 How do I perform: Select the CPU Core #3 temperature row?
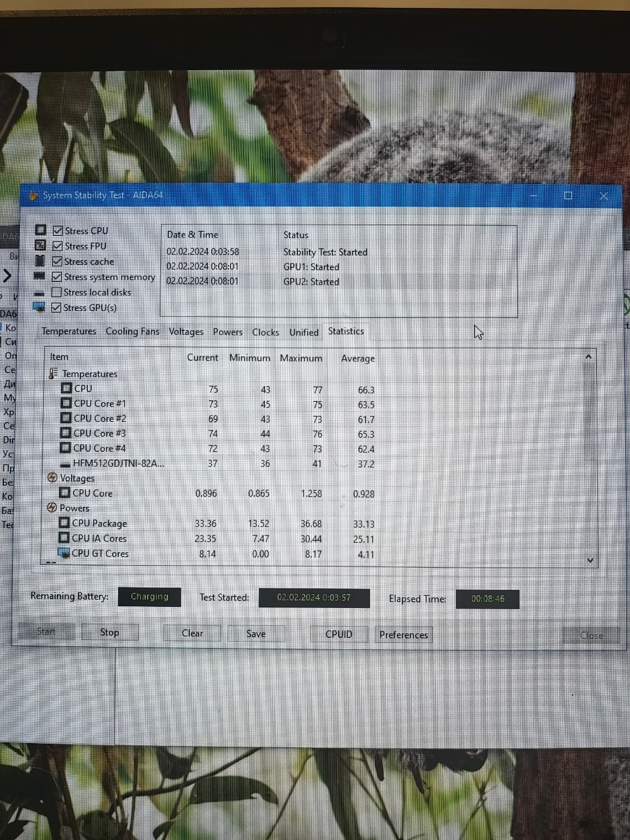pyautogui.click(x=99, y=433)
